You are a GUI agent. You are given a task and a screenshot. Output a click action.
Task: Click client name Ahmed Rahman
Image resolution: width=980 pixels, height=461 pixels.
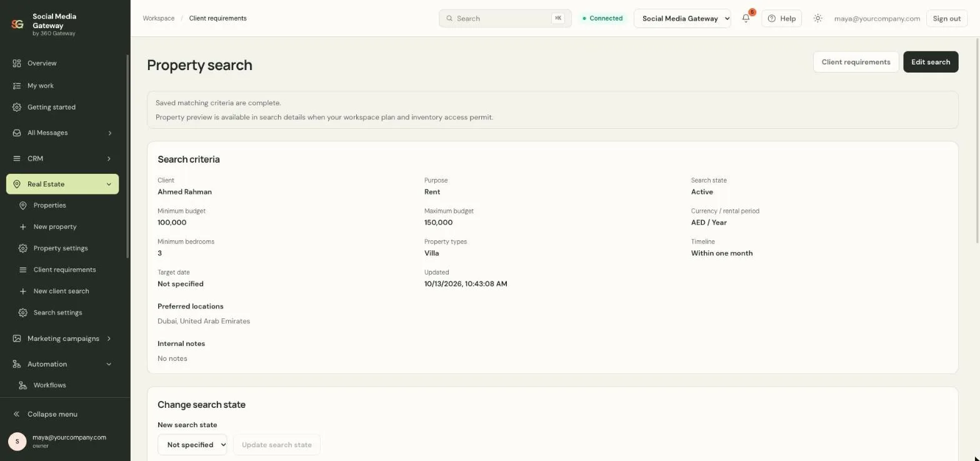coord(184,192)
